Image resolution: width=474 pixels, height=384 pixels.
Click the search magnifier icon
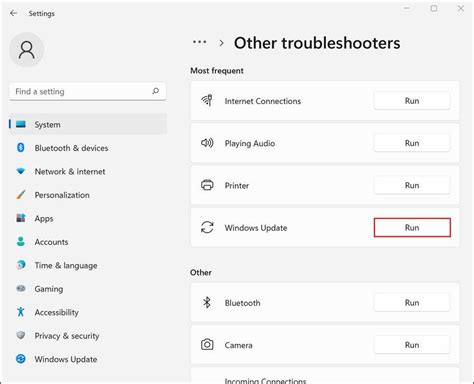(155, 91)
